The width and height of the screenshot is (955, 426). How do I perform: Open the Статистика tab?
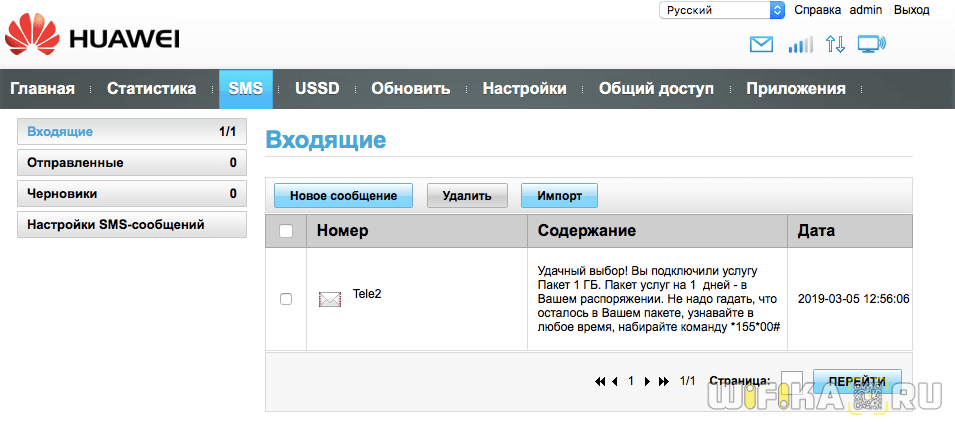(x=151, y=88)
